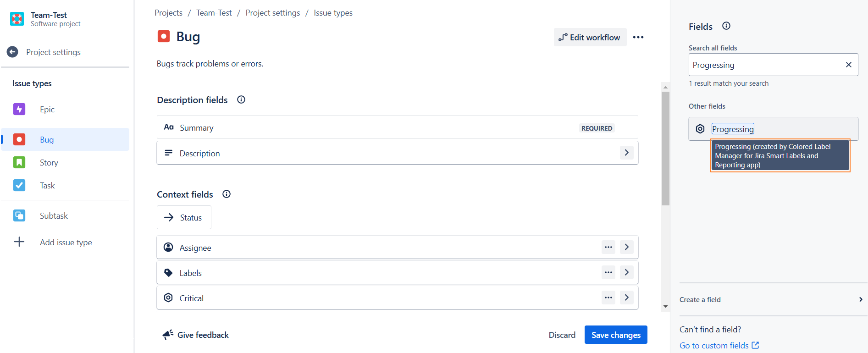Expand the Labels field details
Image resolution: width=868 pixels, height=353 pixels.
627,273
